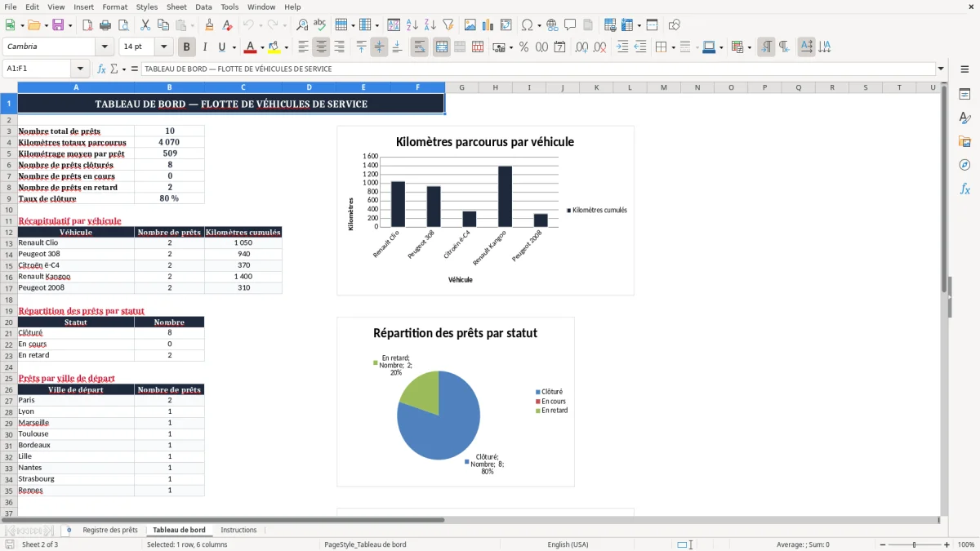
Task: Click the Save document icon
Action: tap(57, 25)
